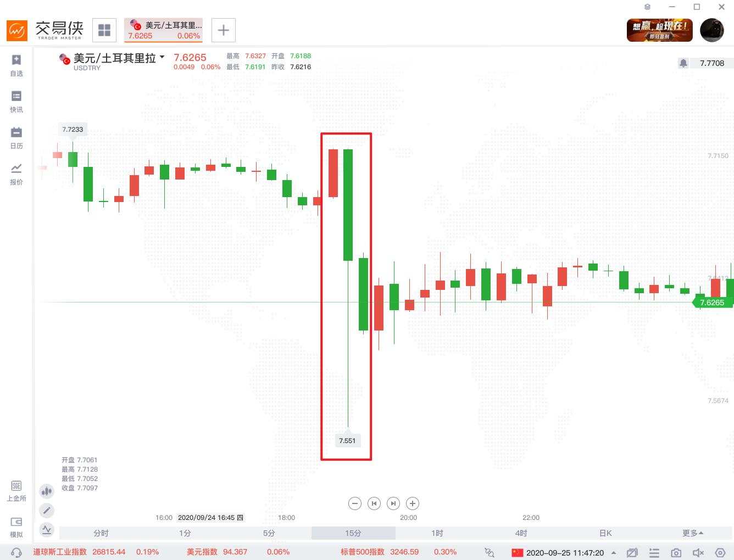Open the 自选 watchlist sidebar icon

(x=16, y=65)
